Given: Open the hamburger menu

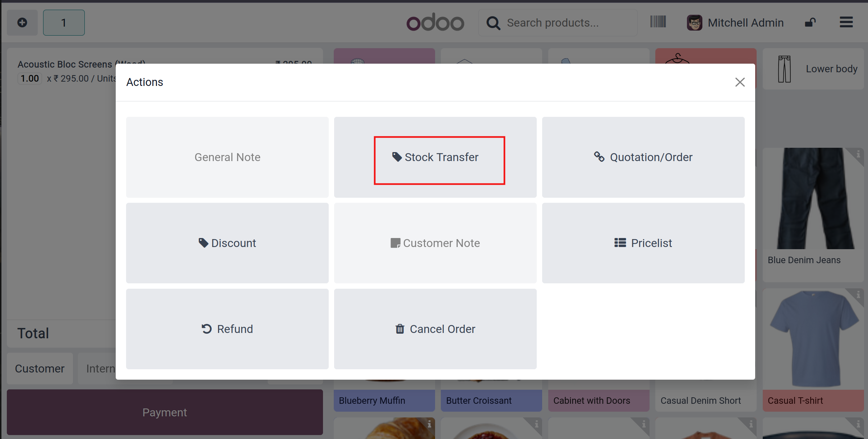Looking at the screenshot, I should pos(846,22).
